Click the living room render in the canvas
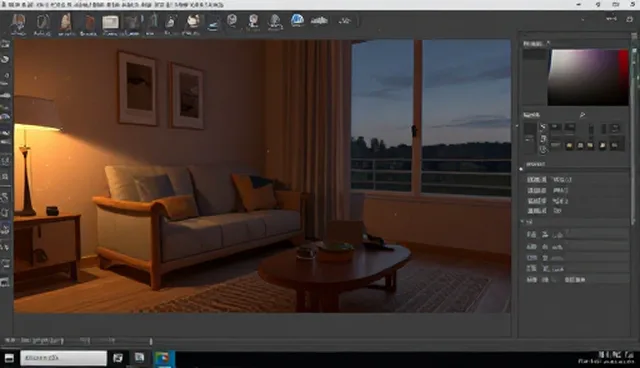Viewport: 640px width, 368px height. [x=262, y=176]
